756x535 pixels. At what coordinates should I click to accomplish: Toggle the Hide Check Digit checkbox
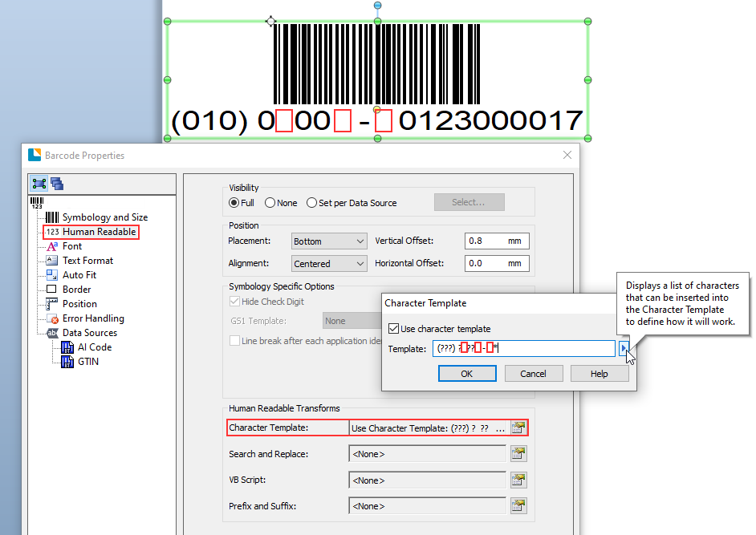235,302
